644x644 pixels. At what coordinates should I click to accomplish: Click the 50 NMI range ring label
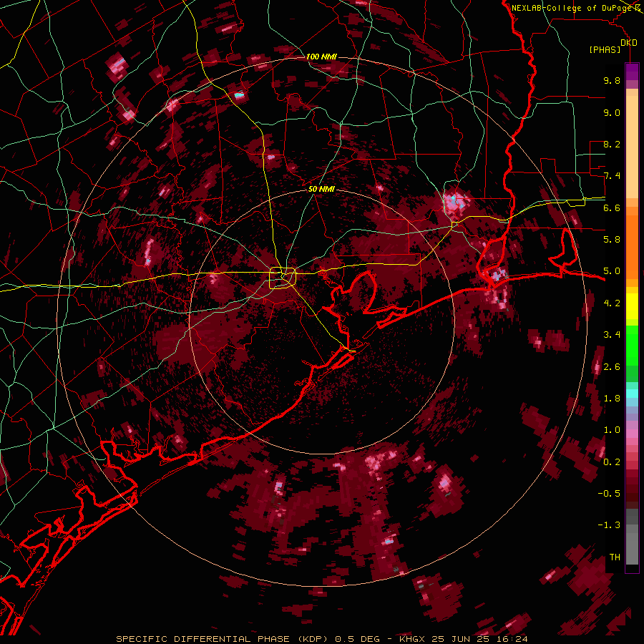tap(321, 190)
